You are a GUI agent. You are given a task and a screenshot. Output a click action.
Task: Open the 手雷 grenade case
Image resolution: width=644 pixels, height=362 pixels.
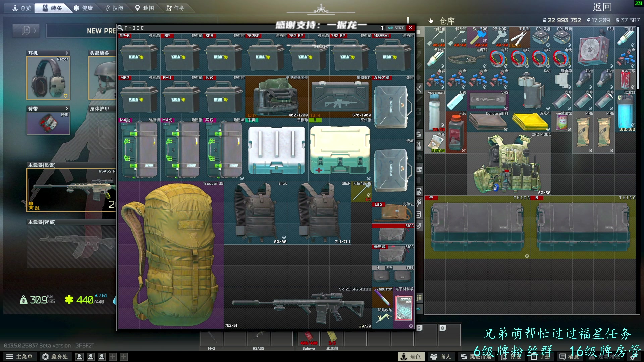click(277, 149)
